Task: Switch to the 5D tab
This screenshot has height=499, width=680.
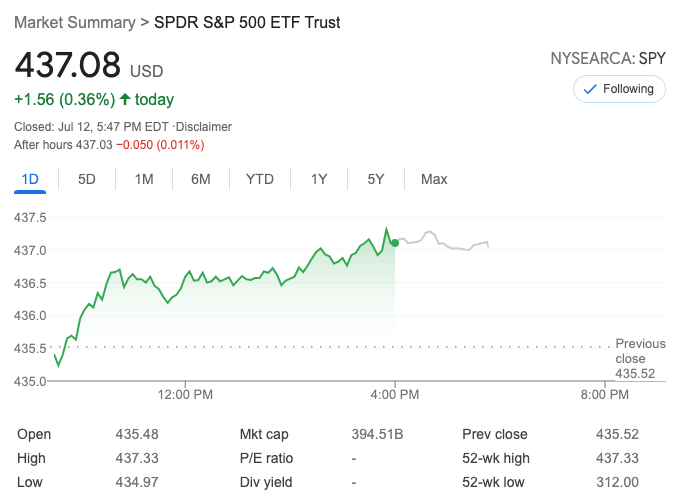Action: (x=87, y=179)
